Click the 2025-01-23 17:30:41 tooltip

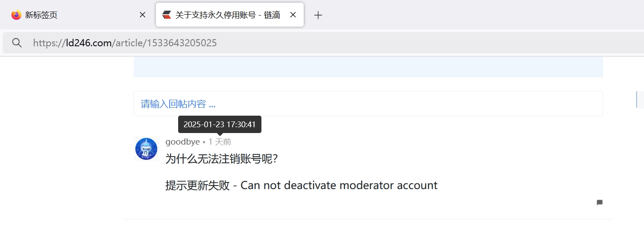220,125
